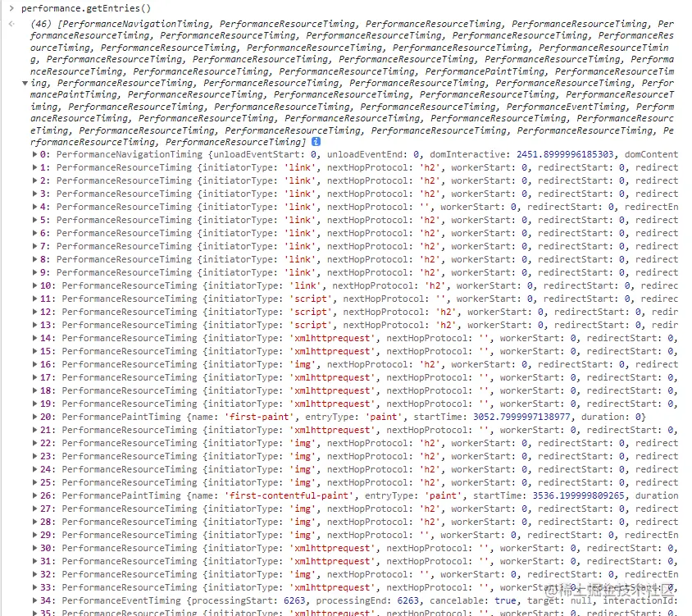
Task: Click domInteractive value 2451.8999996185303
Action: (565, 154)
